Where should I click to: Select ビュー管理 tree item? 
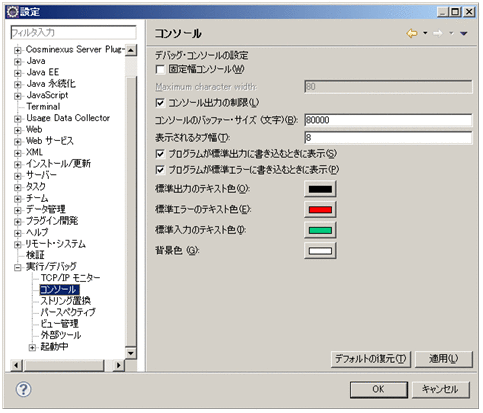(x=59, y=324)
